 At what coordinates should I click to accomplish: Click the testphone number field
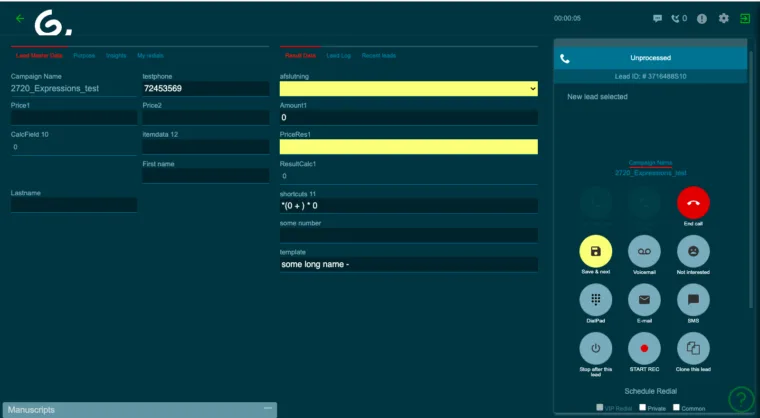206,89
